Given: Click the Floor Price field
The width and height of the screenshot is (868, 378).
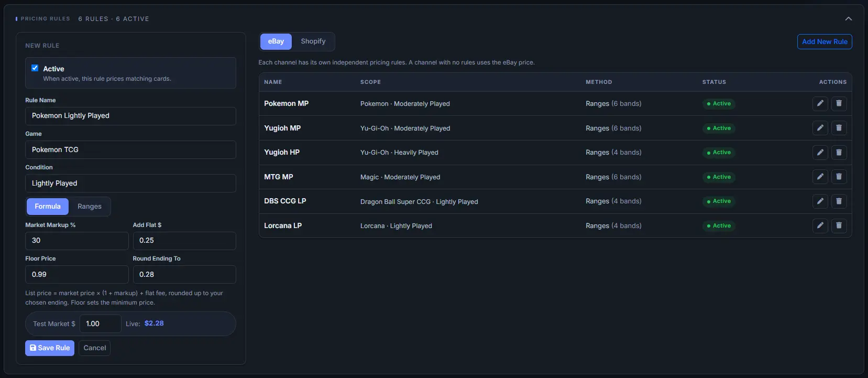Looking at the screenshot, I should coord(77,274).
